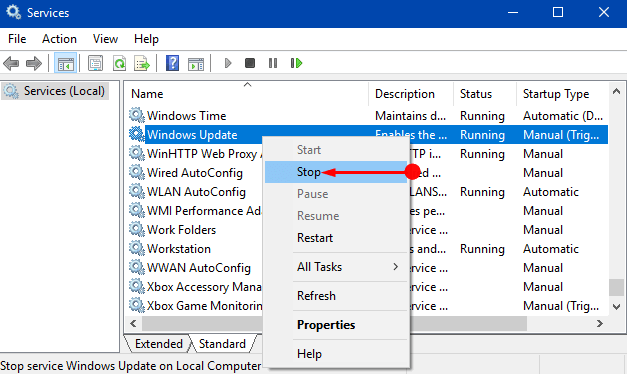Open the File menu
627x374 pixels.
[17, 39]
